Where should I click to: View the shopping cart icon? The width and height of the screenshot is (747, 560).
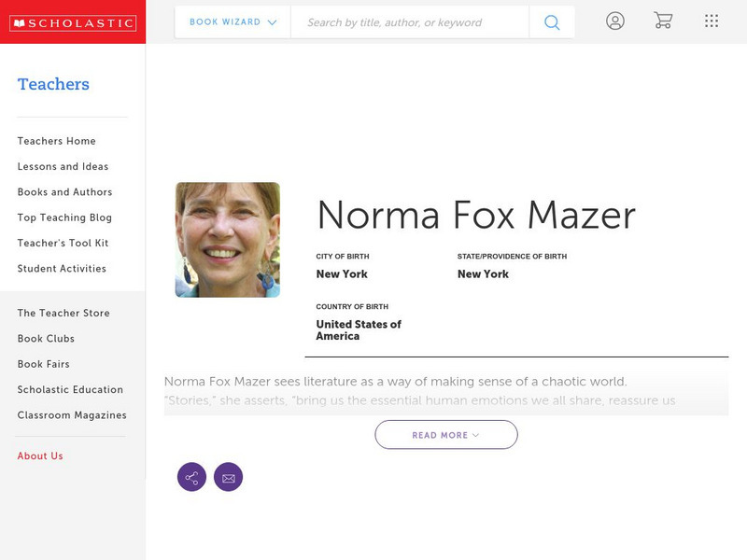click(x=663, y=21)
